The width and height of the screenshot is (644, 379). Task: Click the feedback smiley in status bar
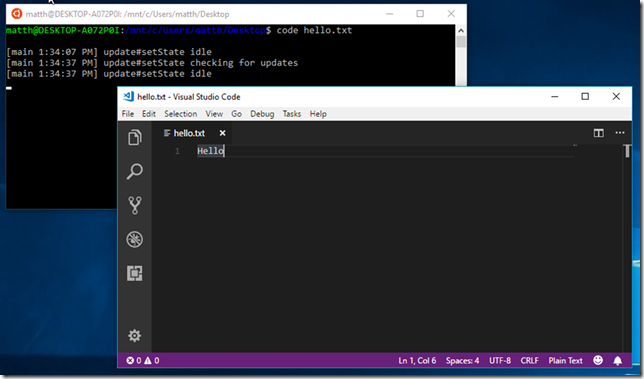click(598, 360)
